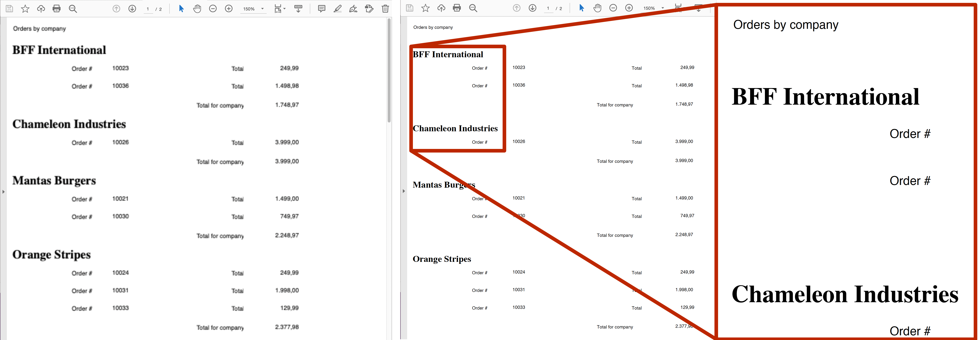
Task: Go to previous page in right window
Action: [517, 8]
